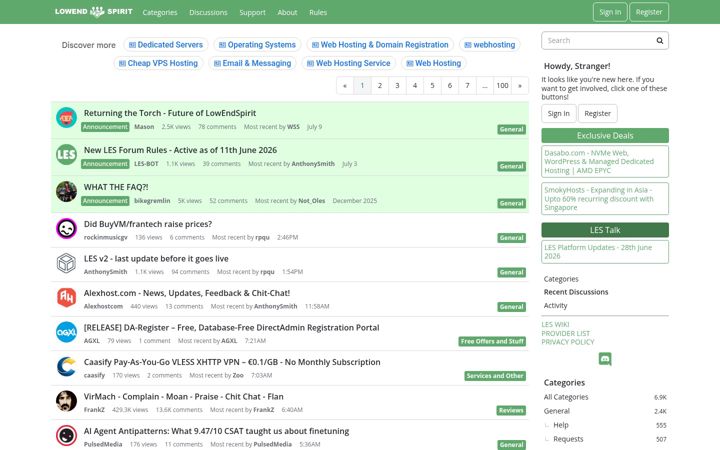
Task: Open Did BuyVM/frantech raise prices thread
Action: coord(147,224)
